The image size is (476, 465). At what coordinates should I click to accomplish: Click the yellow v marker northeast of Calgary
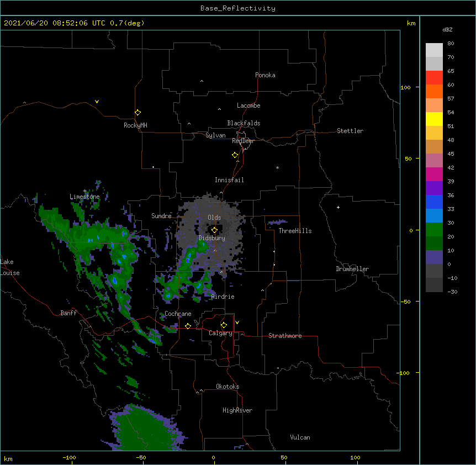237,323
